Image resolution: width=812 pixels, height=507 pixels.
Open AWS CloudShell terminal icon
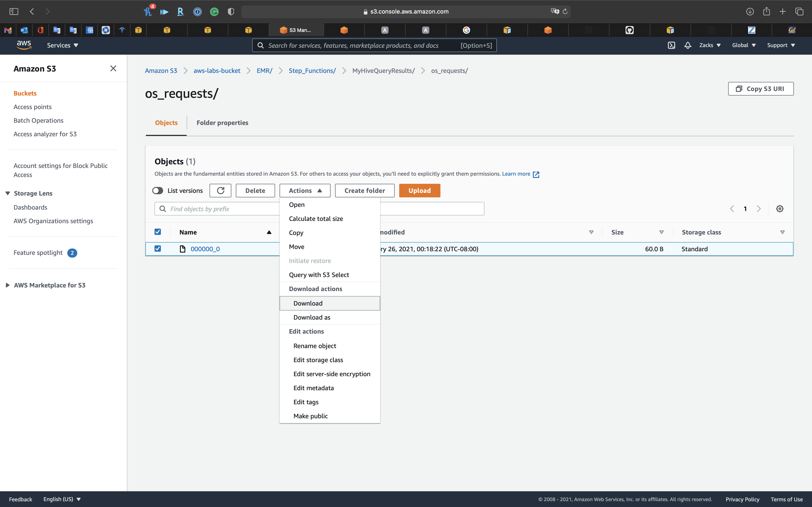tap(671, 45)
